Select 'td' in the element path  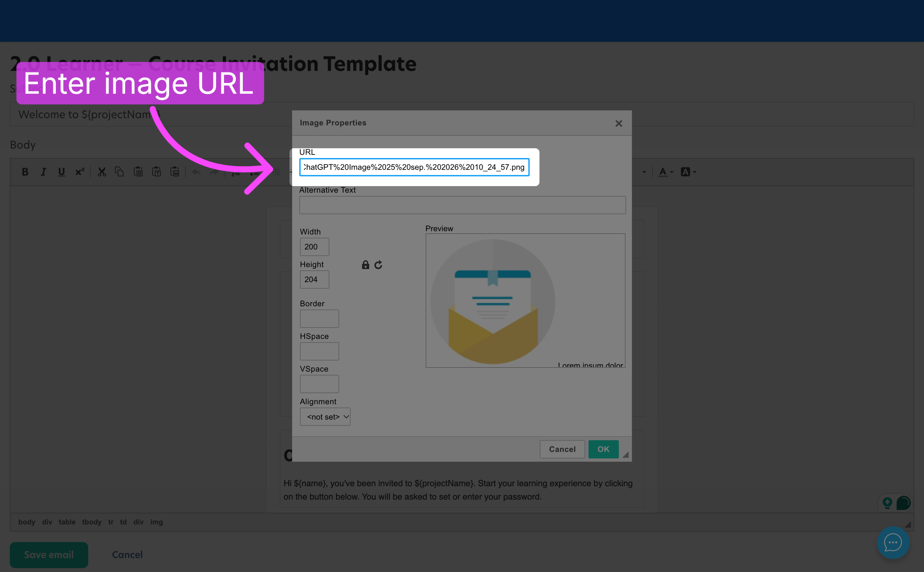[x=123, y=522]
